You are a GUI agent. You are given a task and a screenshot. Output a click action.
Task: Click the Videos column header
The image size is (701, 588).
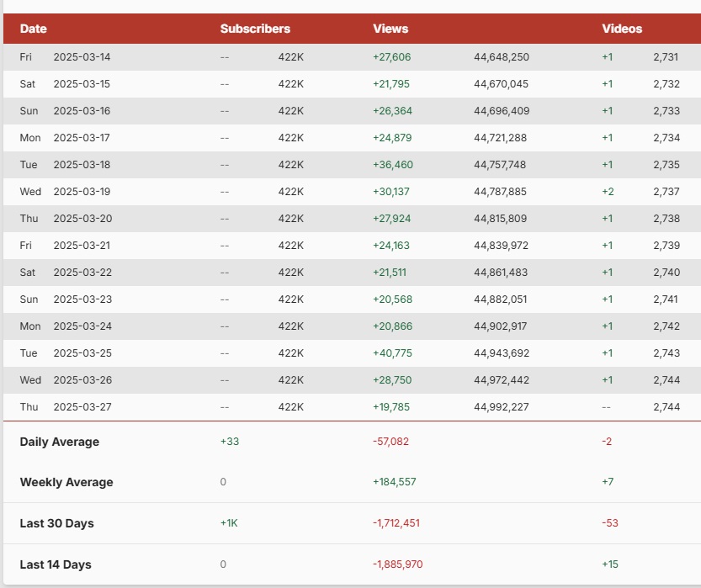coord(622,29)
